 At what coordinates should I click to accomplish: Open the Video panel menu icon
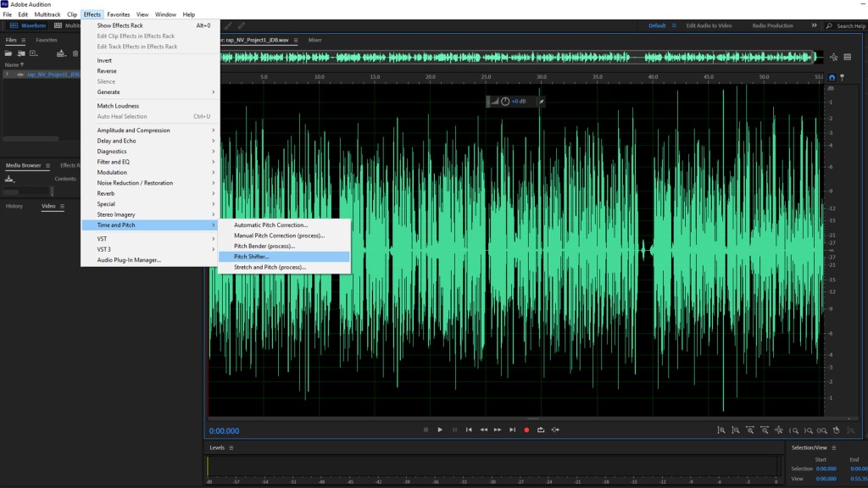click(x=62, y=207)
